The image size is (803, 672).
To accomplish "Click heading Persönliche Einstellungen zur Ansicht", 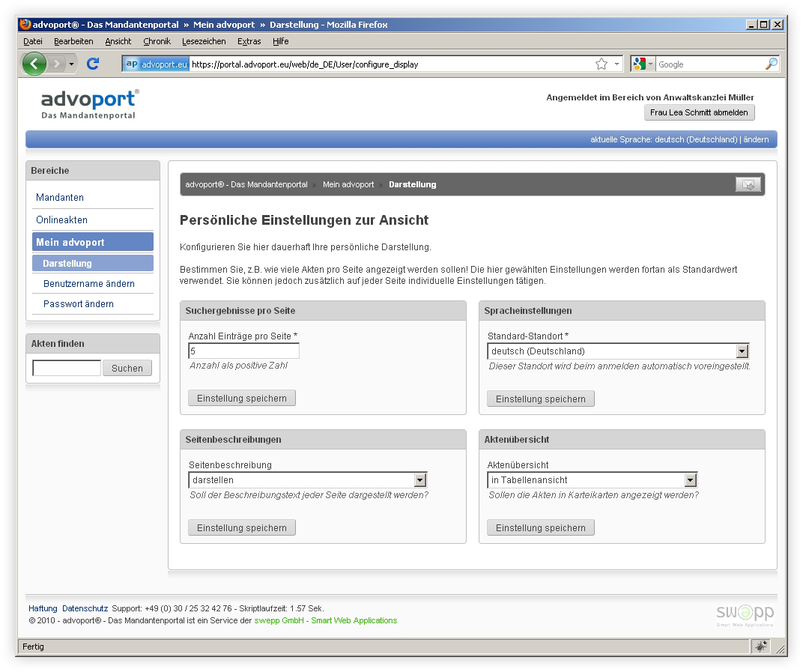I will tap(304, 220).
